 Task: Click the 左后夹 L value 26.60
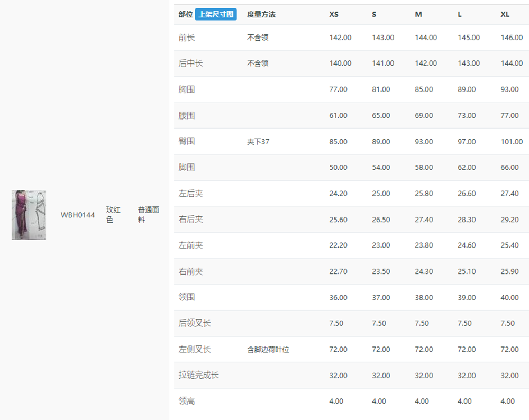pyautogui.click(x=467, y=193)
